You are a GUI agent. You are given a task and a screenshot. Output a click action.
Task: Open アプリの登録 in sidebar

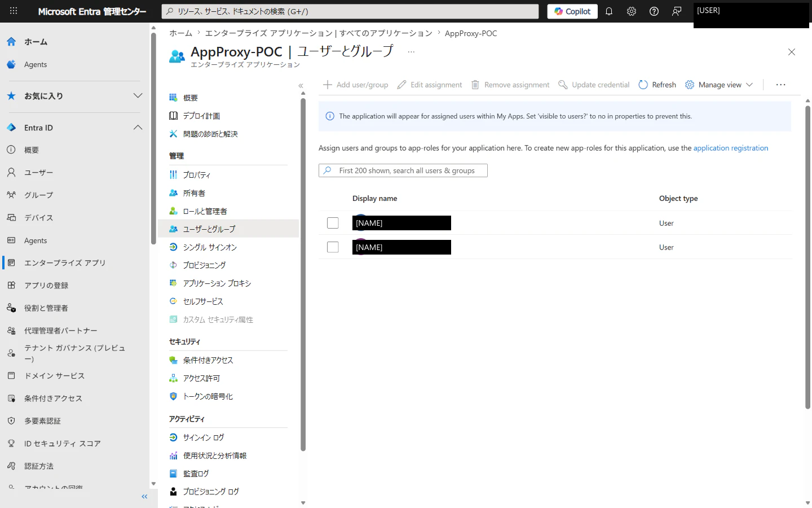click(46, 286)
